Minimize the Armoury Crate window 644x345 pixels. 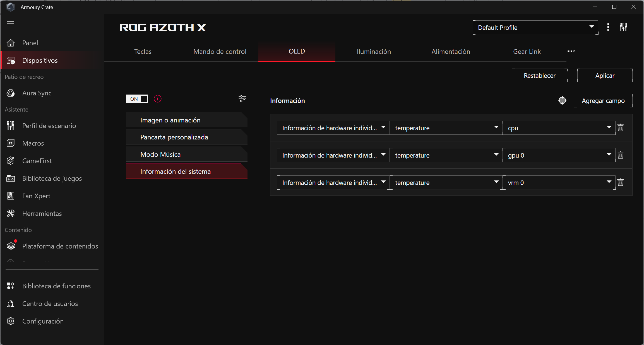[x=595, y=7]
